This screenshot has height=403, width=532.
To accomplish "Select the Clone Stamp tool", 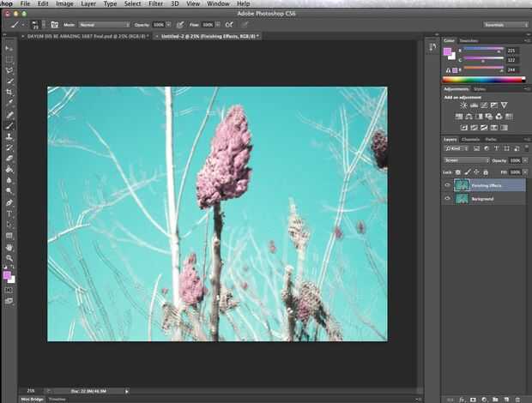I will point(9,137).
